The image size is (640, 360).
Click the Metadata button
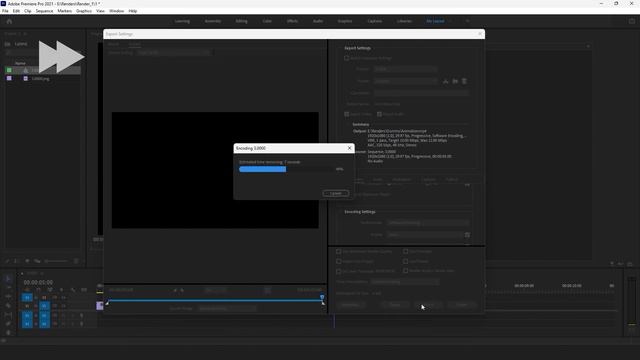coord(351,305)
